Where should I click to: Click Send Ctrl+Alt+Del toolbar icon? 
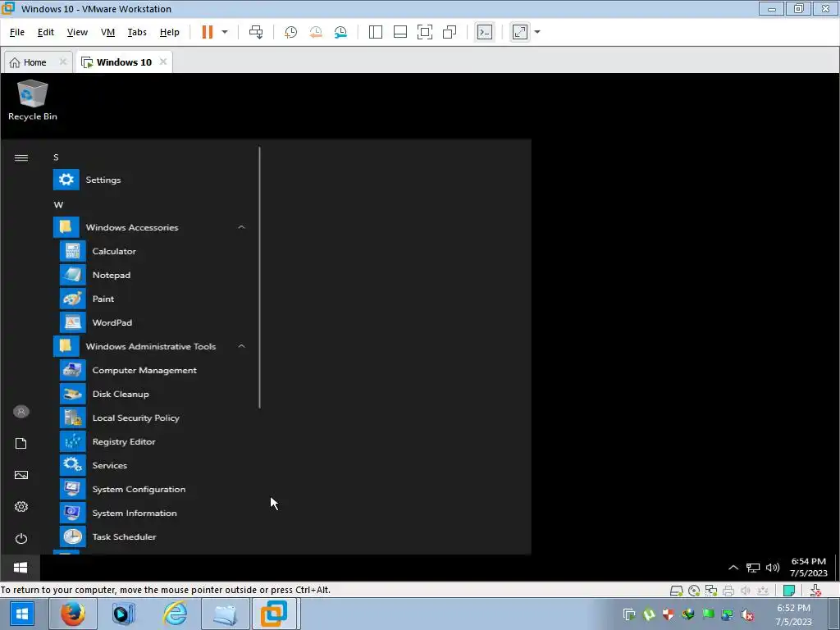click(256, 32)
